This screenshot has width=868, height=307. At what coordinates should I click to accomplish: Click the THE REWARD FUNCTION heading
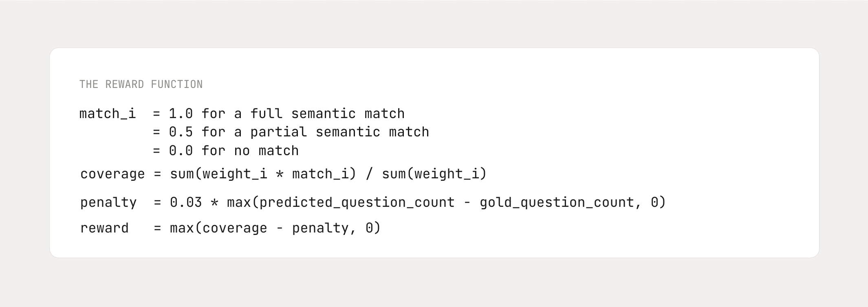[x=141, y=84]
